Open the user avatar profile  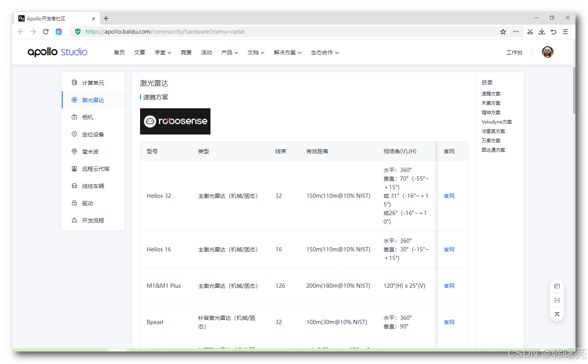point(548,52)
